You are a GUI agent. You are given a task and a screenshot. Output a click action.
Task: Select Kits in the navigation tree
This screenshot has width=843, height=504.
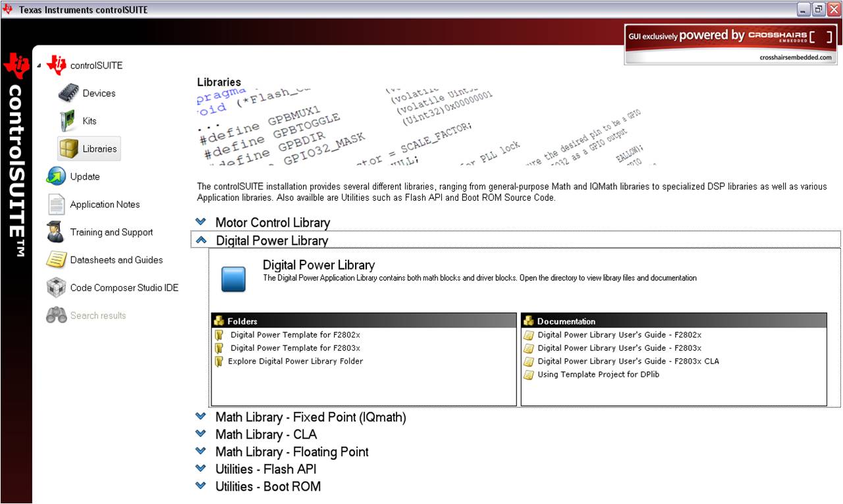(90, 121)
